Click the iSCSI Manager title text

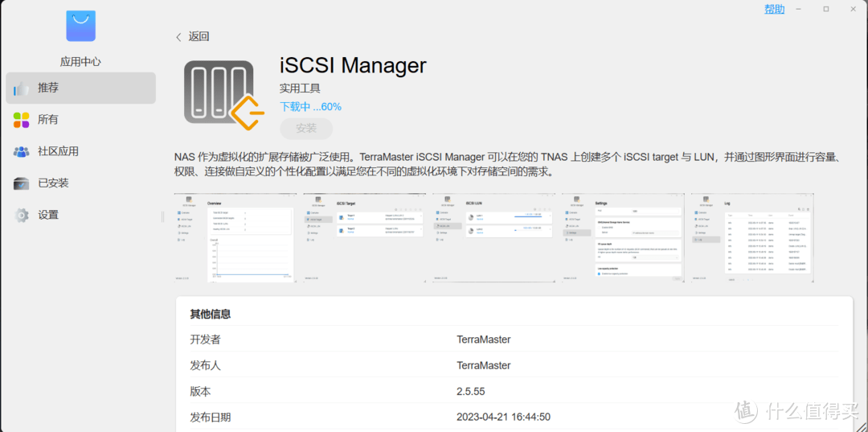(x=353, y=65)
